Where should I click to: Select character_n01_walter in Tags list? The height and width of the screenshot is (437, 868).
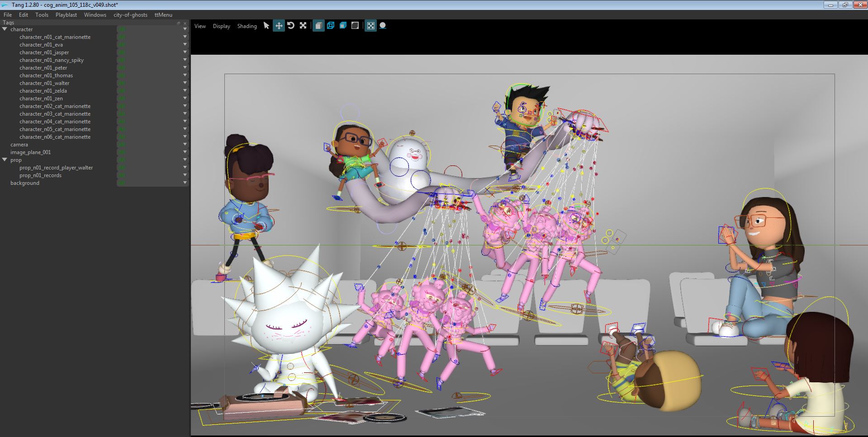pyautogui.click(x=44, y=83)
